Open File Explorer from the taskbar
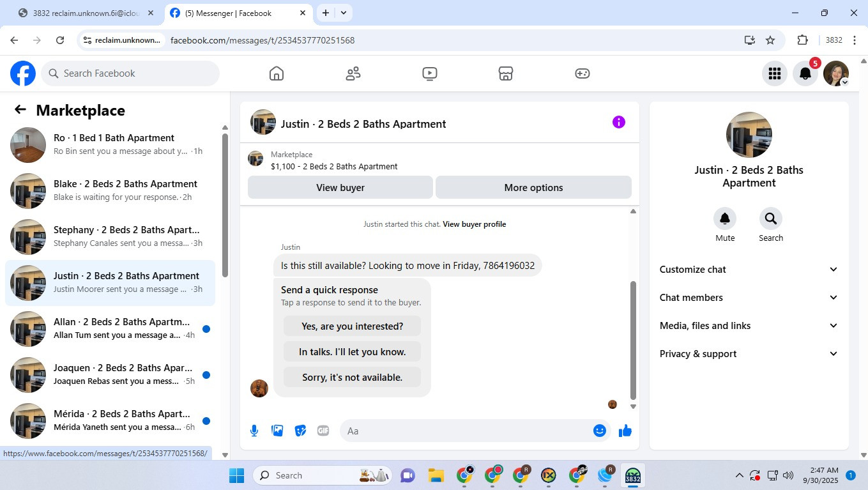The width and height of the screenshot is (868, 490). point(436,475)
